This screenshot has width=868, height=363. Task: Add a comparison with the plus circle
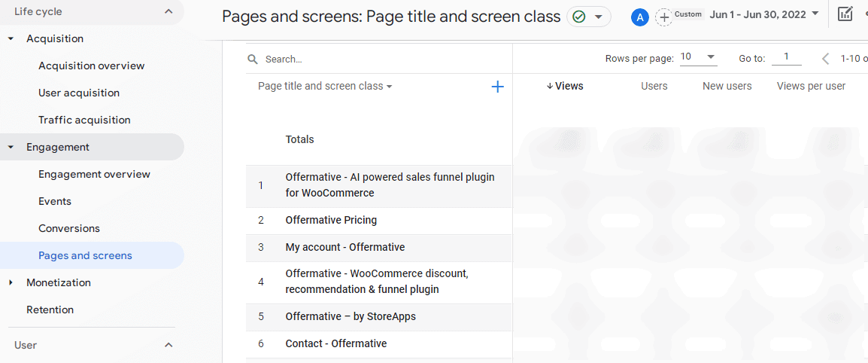pyautogui.click(x=663, y=17)
